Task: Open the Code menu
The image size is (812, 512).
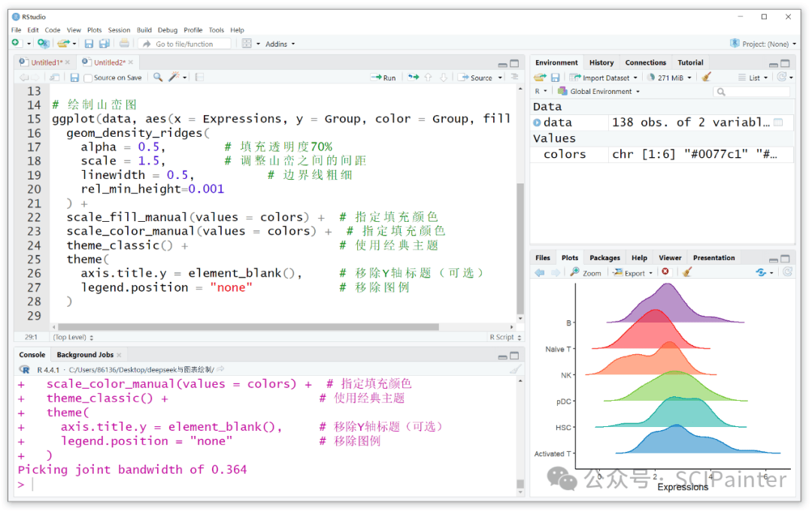Action: pyautogui.click(x=53, y=30)
